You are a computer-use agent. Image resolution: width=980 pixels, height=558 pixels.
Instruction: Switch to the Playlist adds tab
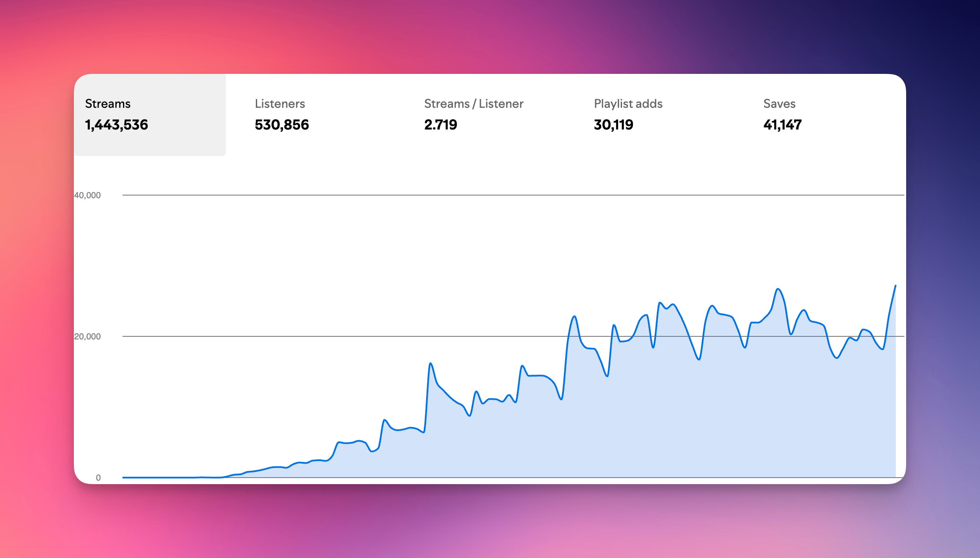[628, 104]
